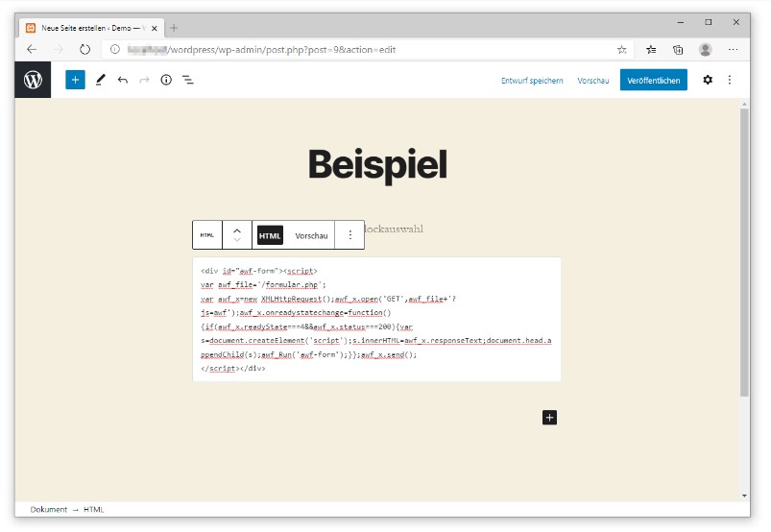The image size is (771, 532).
Task: Open page Vorschau in the top toolbar
Action: [593, 81]
